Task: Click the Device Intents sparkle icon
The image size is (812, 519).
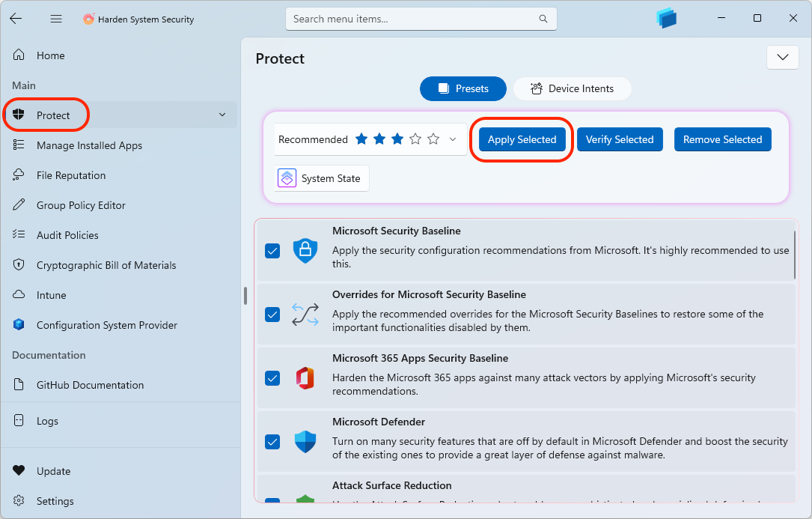Action: coord(537,88)
